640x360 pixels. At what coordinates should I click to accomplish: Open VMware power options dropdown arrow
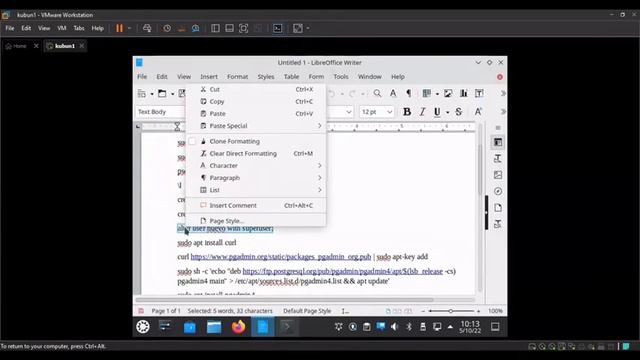[129, 28]
